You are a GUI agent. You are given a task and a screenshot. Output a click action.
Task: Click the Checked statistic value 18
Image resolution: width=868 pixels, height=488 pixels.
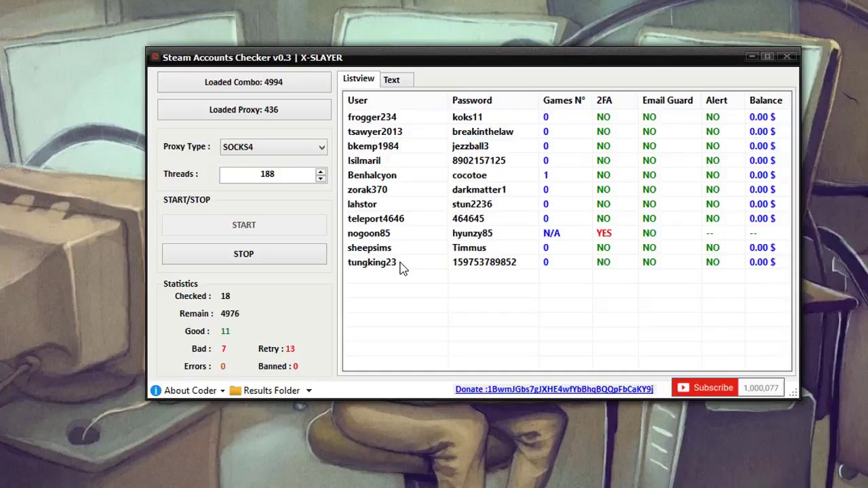225,296
